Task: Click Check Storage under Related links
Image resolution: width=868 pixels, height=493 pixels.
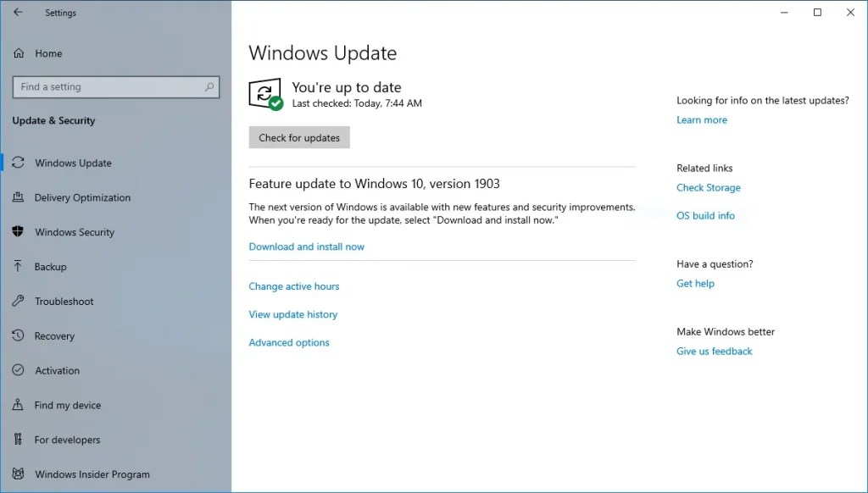Action: click(x=709, y=187)
